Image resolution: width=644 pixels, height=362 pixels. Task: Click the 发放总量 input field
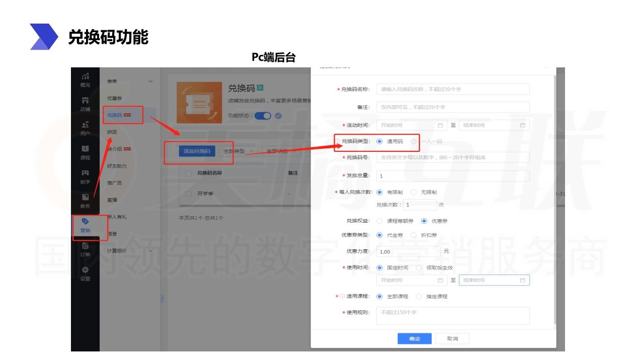point(453,176)
